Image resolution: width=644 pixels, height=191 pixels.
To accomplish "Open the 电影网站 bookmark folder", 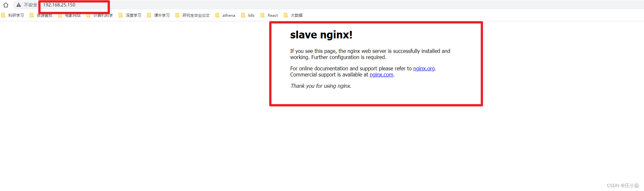I will click(69, 15).
